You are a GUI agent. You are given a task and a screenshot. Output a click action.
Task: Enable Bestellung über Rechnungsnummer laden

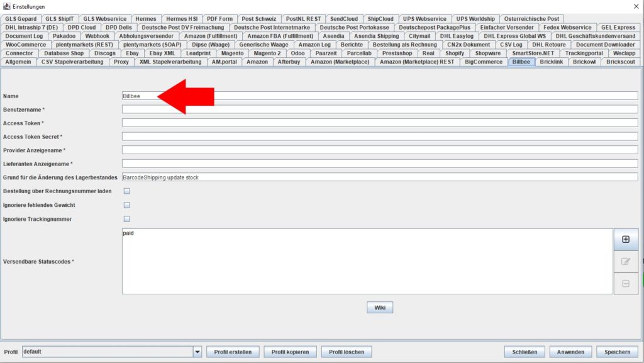pyautogui.click(x=127, y=191)
